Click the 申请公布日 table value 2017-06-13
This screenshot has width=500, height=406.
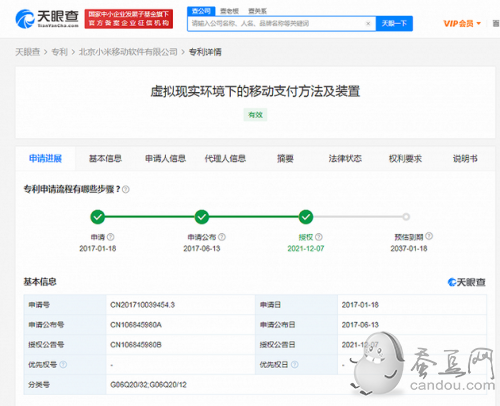[360, 325]
